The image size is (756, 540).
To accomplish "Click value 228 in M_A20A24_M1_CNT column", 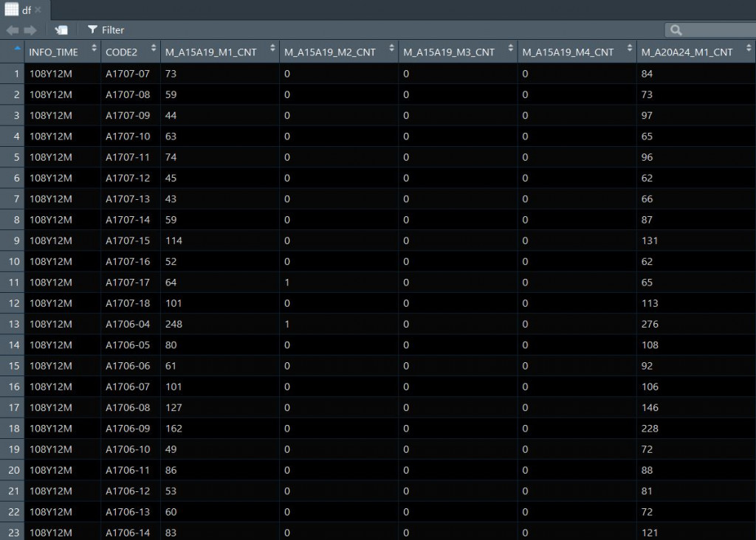I will pos(650,429).
